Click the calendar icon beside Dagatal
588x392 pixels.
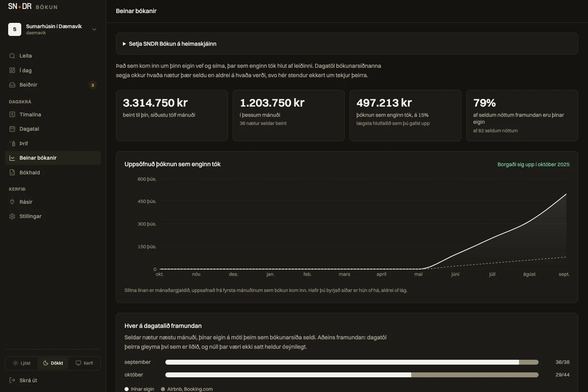coord(12,129)
